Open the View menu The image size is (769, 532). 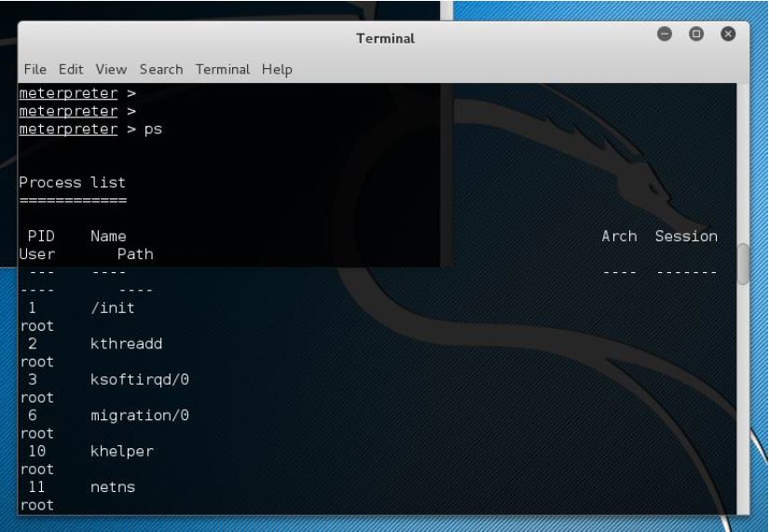(x=111, y=69)
